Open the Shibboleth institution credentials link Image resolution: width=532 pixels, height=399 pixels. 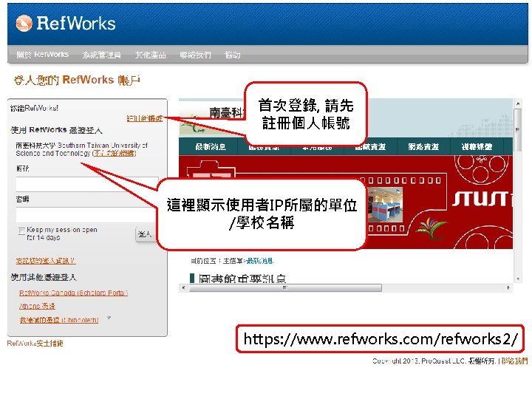coord(59,320)
